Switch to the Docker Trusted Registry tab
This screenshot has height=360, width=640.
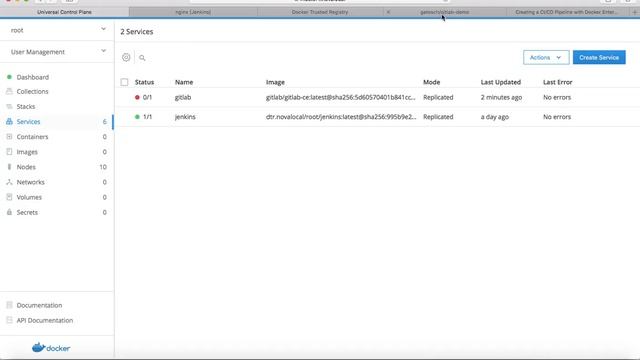(x=320, y=12)
